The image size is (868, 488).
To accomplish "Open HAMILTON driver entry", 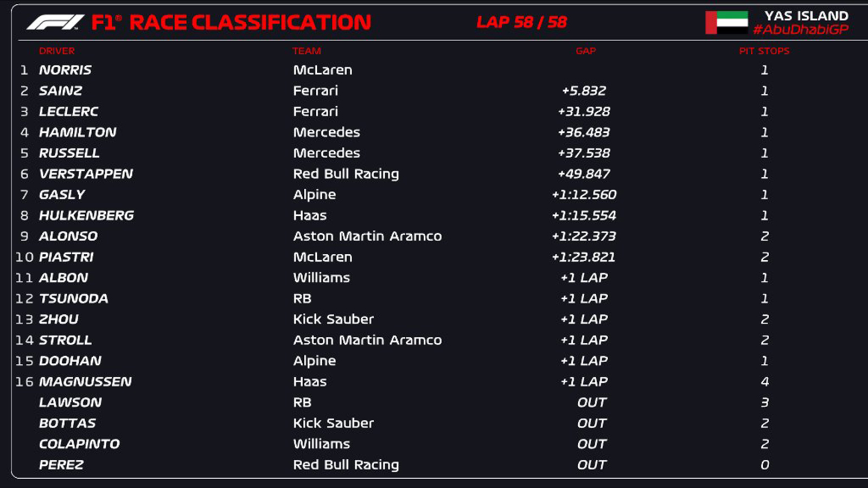I will [x=78, y=132].
